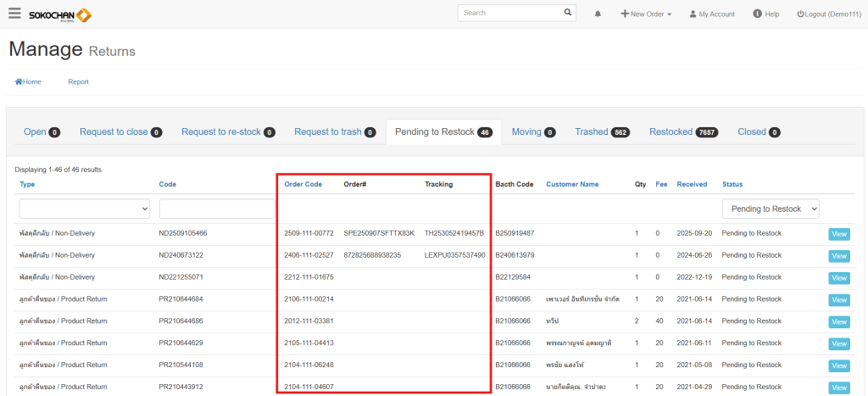Open the Report link

coord(78,82)
